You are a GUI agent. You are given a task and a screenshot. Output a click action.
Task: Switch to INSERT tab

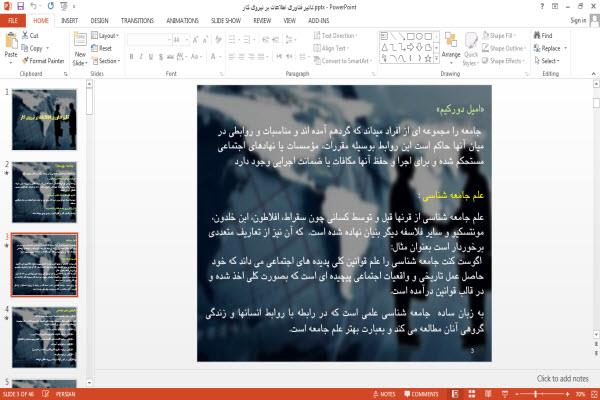(x=69, y=21)
